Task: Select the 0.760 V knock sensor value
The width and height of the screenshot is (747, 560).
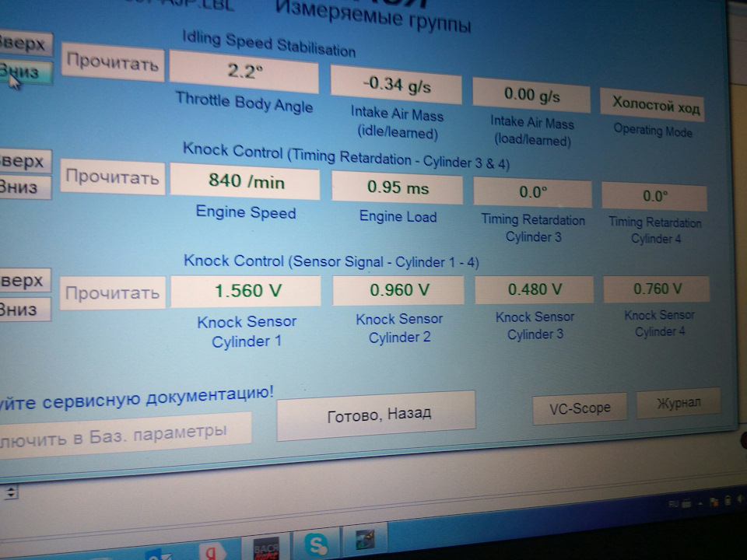Action: (657, 289)
